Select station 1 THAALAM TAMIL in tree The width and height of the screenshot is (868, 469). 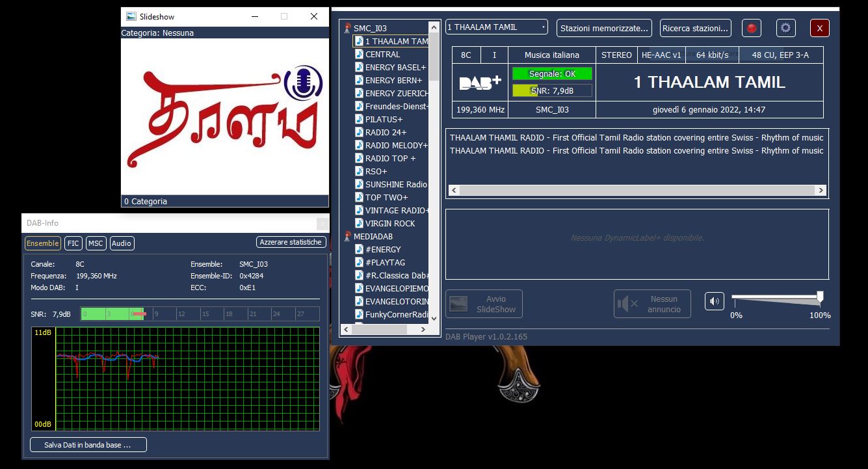point(390,41)
